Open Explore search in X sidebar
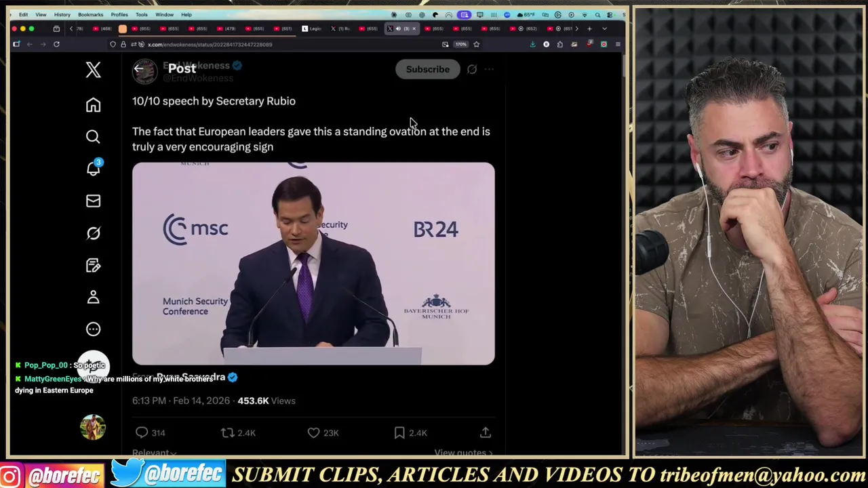The image size is (868, 488). [93, 137]
